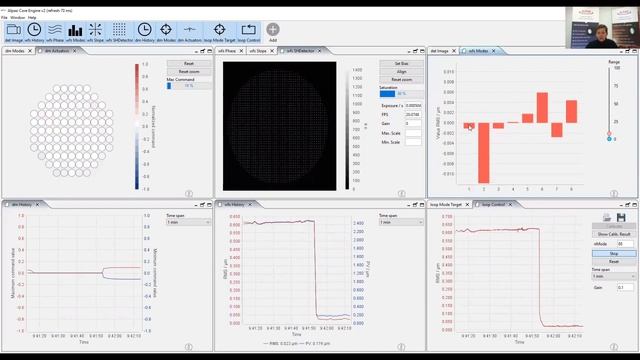This screenshot has height=360, width=640.
Task: Click the Shack-Hartmann detector image
Action: [280, 126]
